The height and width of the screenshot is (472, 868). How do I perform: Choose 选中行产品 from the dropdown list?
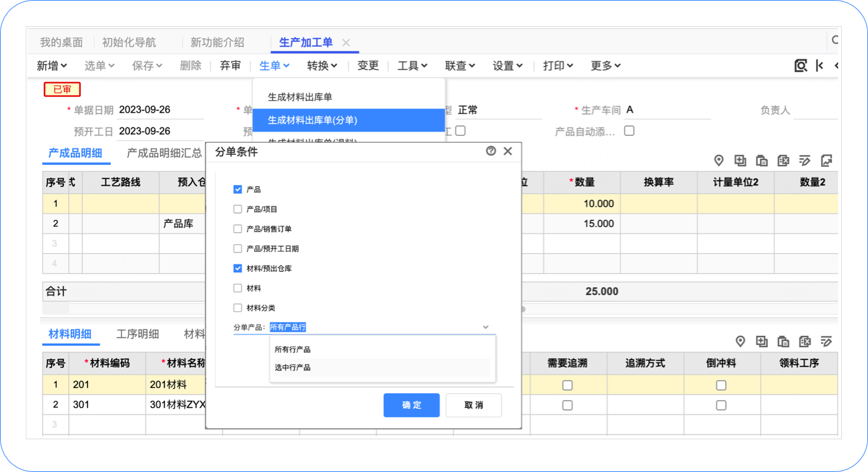tap(292, 367)
